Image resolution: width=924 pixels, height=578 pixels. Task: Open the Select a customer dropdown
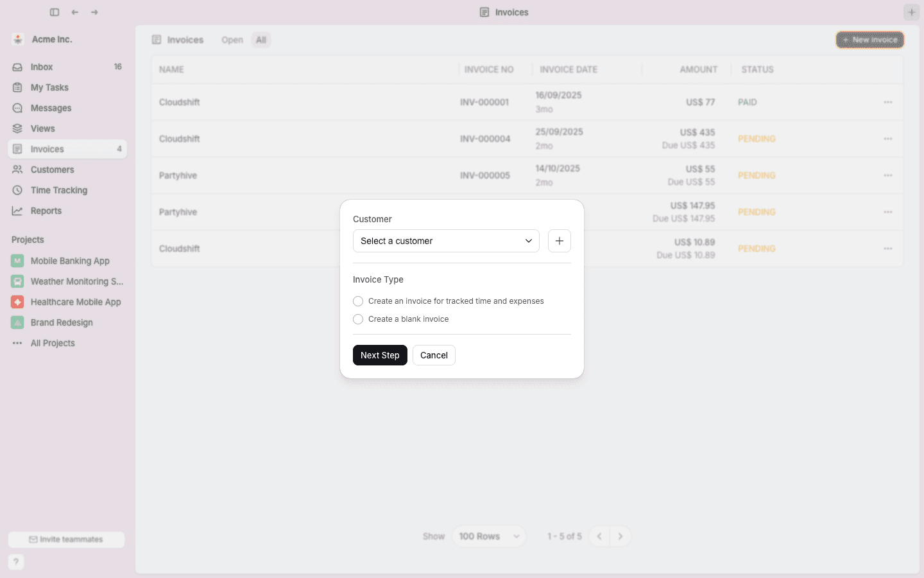pyautogui.click(x=446, y=241)
